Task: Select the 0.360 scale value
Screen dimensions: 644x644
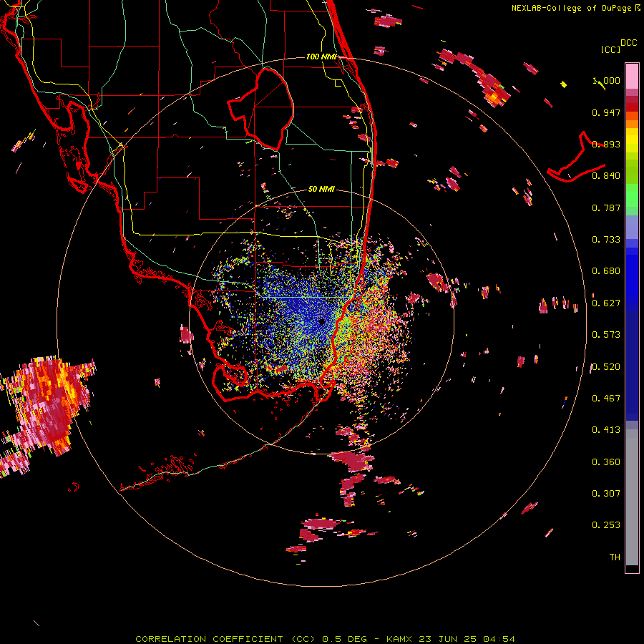Action: [x=606, y=462]
